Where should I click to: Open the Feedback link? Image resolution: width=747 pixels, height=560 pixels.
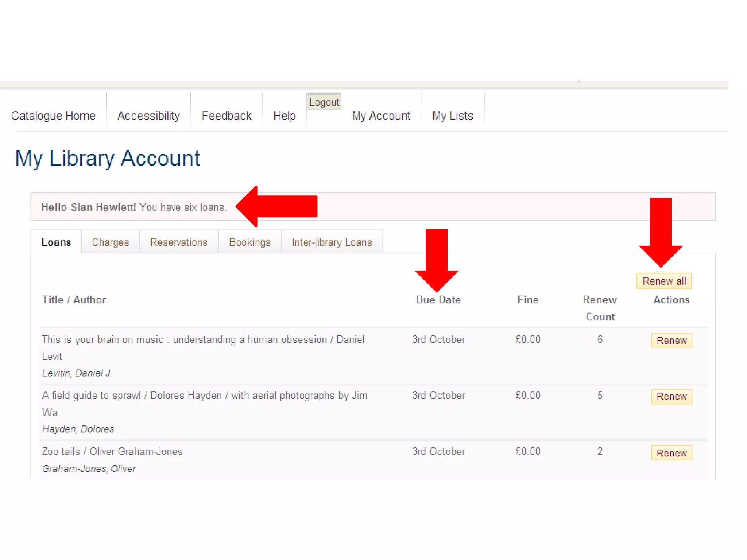[x=227, y=116]
